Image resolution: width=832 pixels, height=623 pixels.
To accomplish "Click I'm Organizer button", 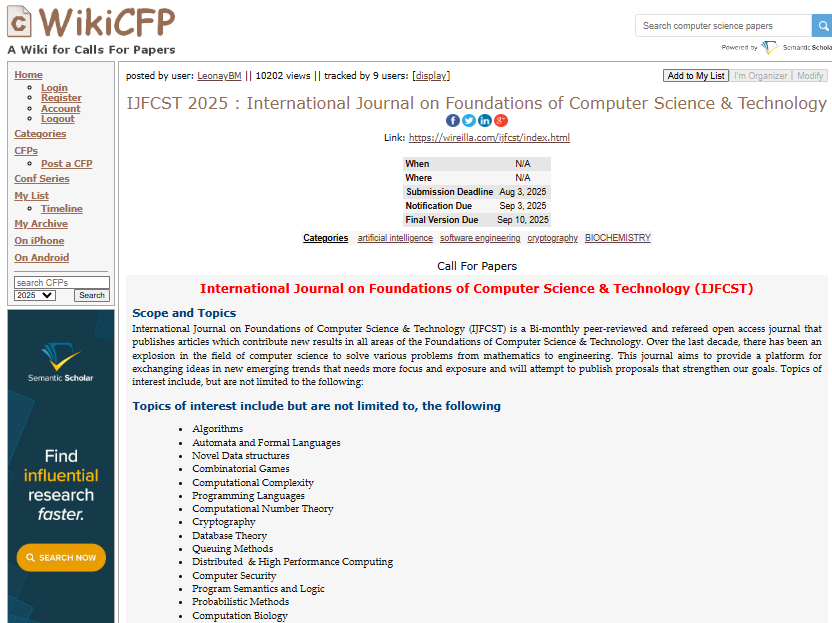I will click(x=760, y=76).
